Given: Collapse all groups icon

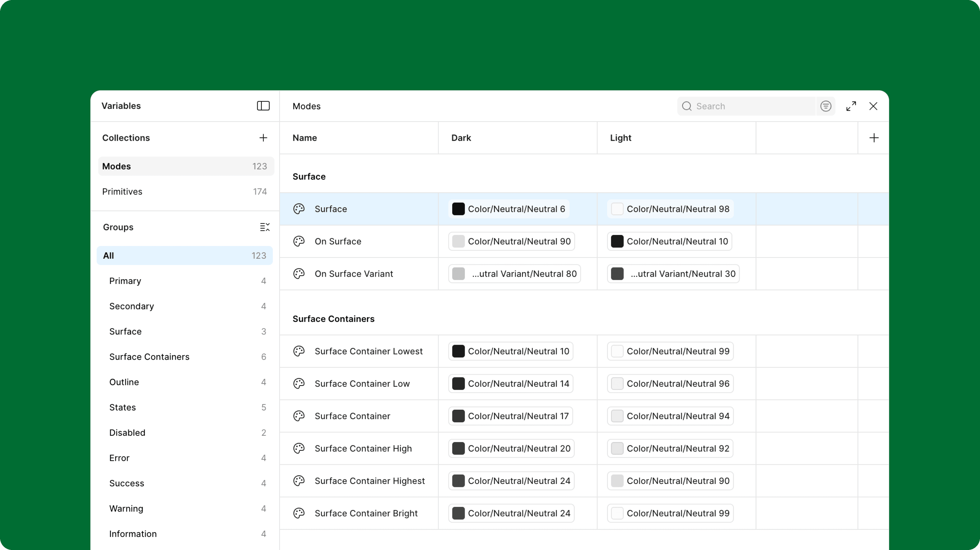Looking at the screenshot, I should [264, 227].
